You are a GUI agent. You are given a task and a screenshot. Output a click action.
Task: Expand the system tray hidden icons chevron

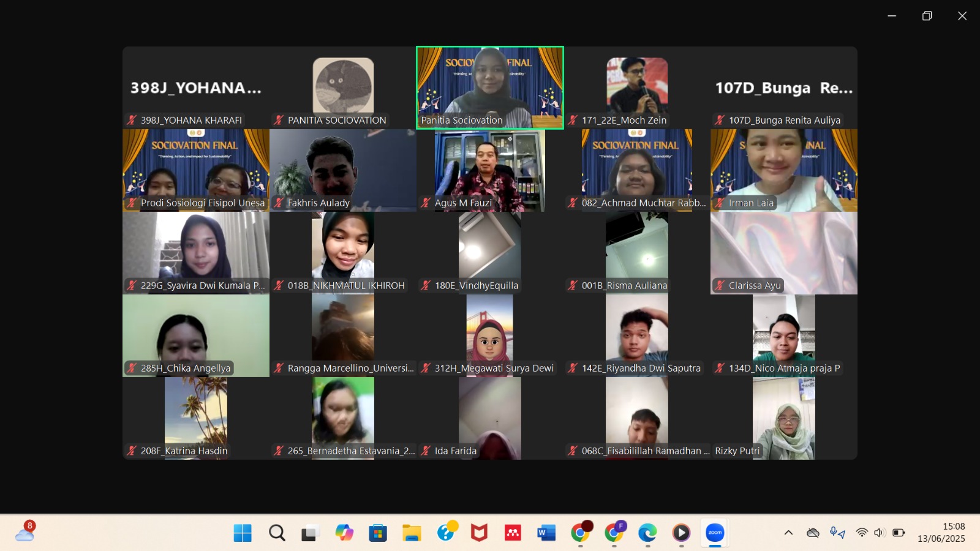788,533
